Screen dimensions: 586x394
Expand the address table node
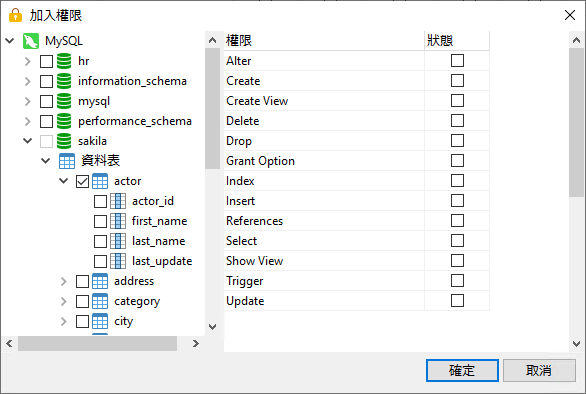[x=64, y=281]
